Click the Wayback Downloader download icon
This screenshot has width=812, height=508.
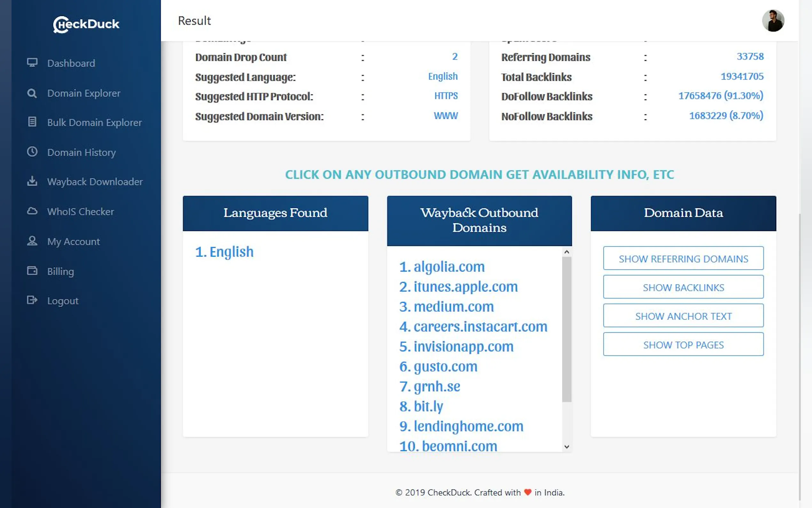click(32, 181)
